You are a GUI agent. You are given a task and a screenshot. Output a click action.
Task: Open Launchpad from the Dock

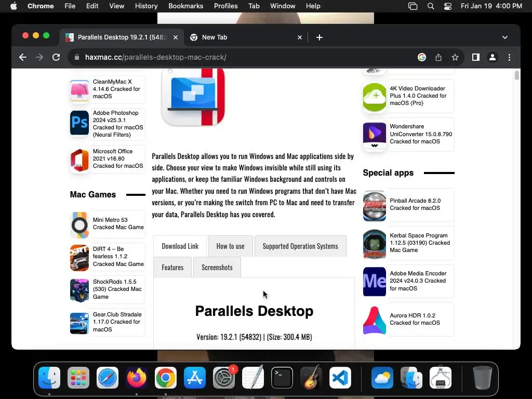click(78, 378)
